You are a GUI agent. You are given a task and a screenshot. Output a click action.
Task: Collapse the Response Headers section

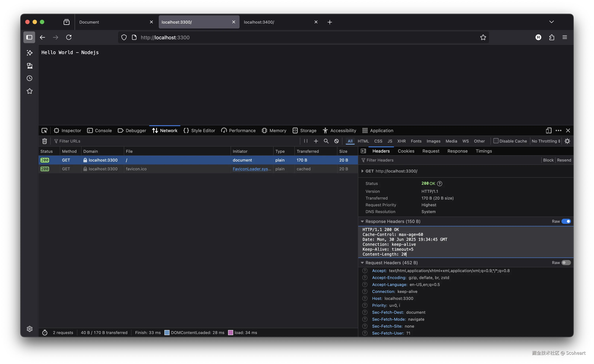[x=362, y=221]
